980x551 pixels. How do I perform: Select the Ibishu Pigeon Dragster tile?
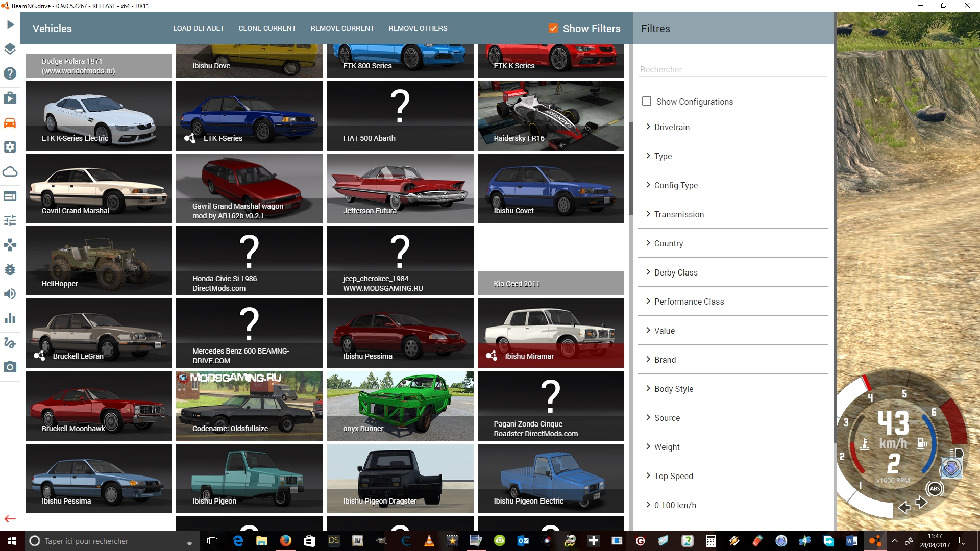400,479
